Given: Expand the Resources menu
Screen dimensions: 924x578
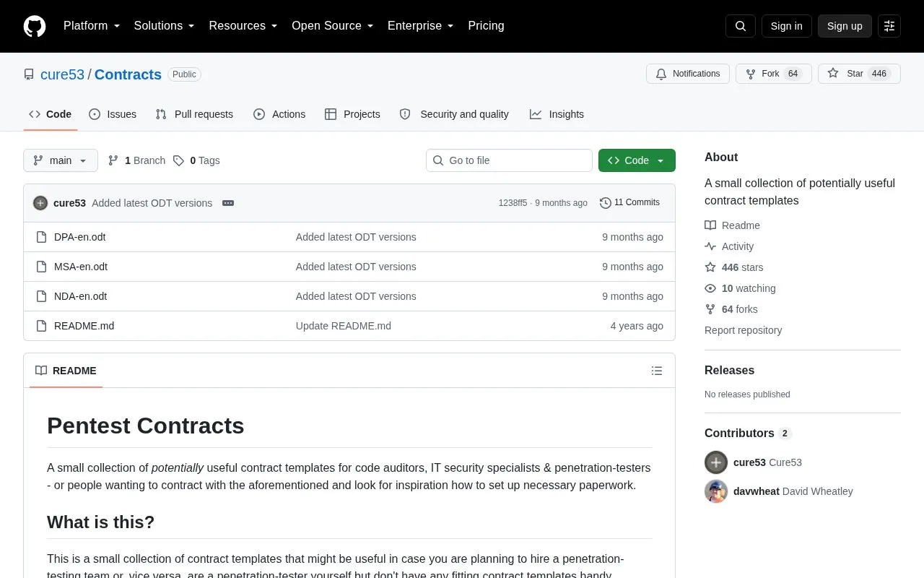Looking at the screenshot, I should (243, 26).
